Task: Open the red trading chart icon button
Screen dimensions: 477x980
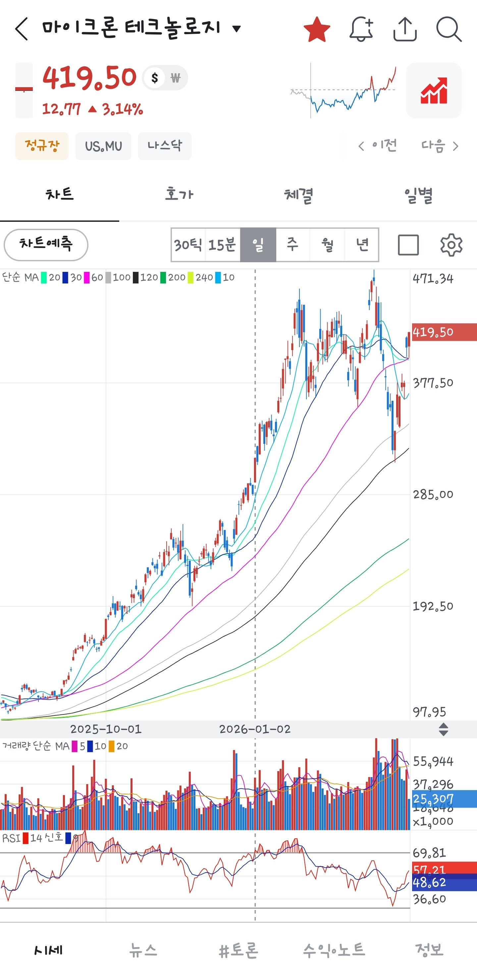Action: 434,91
